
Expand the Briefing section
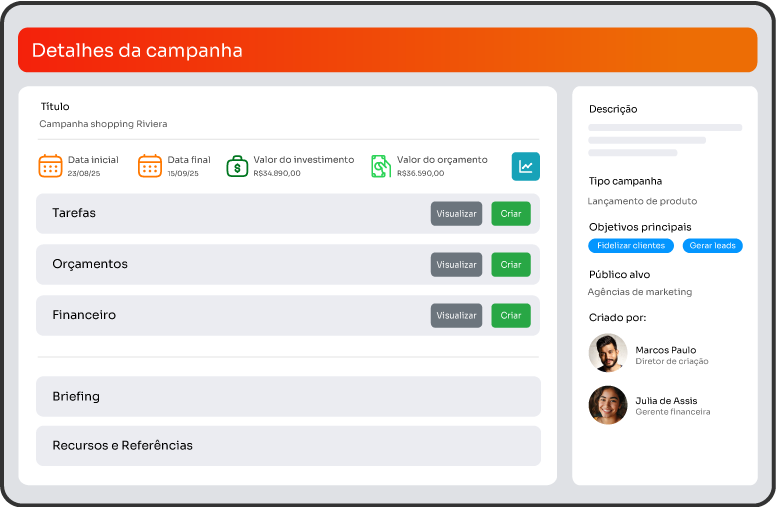(x=288, y=396)
